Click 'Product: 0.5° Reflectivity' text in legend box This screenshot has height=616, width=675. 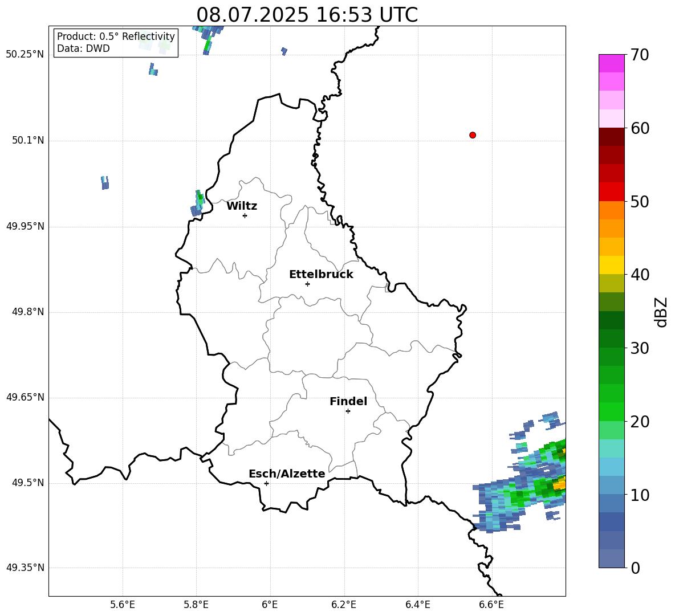(116, 36)
